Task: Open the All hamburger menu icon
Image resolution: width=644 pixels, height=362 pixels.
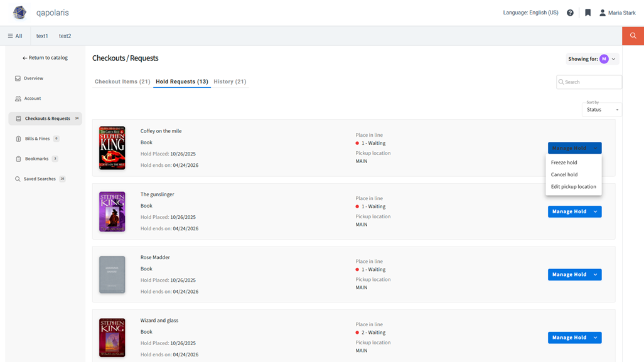Action: pyautogui.click(x=10, y=36)
